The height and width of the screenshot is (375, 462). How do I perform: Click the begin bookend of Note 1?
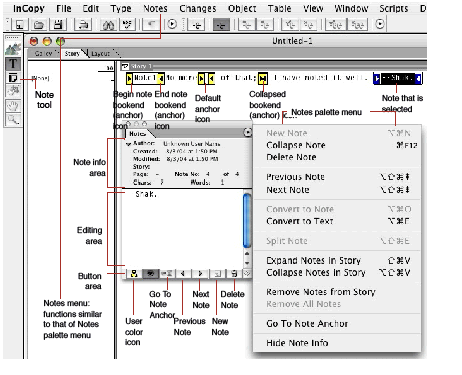click(x=129, y=79)
